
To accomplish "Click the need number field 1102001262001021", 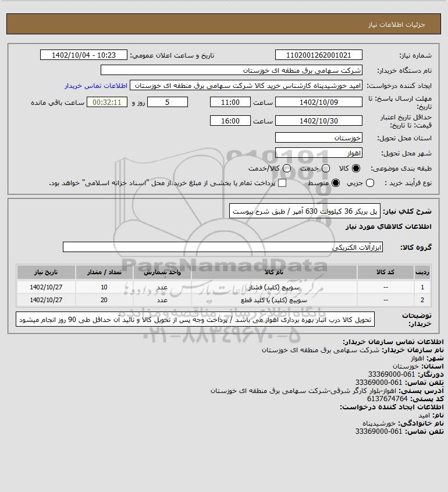I will [x=319, y=55].
